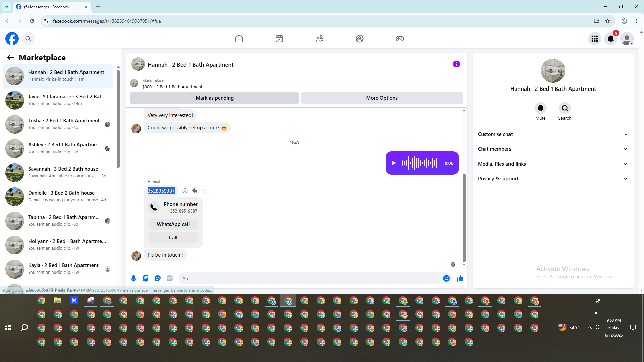
Task: Open the $900 2 Bed 1 Bath Apartment listing link
Action: point(172,87)
